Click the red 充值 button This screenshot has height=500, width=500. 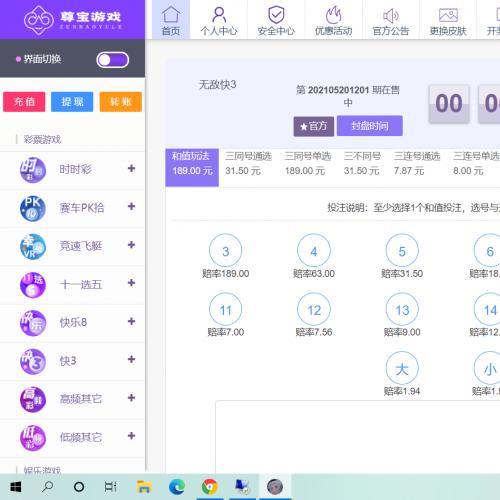coord(24,102)
